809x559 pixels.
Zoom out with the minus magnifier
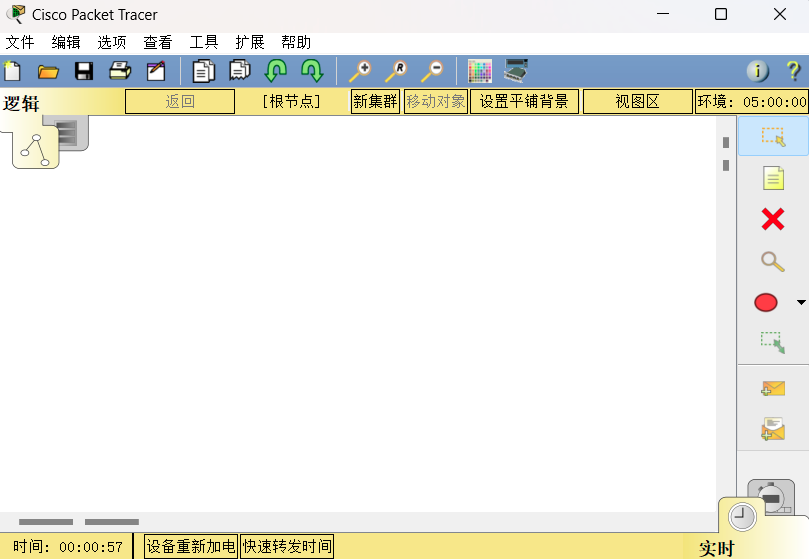click(x=432, y=71)
